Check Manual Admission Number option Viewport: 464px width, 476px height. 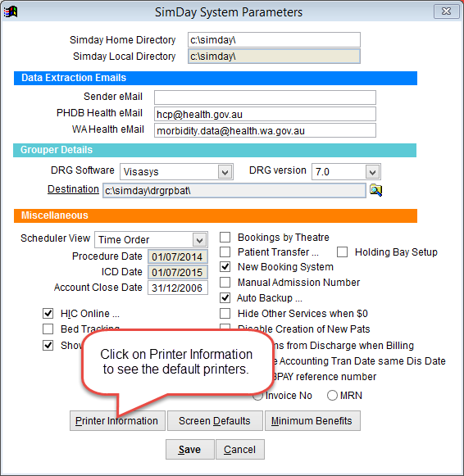tap(225, 283)
